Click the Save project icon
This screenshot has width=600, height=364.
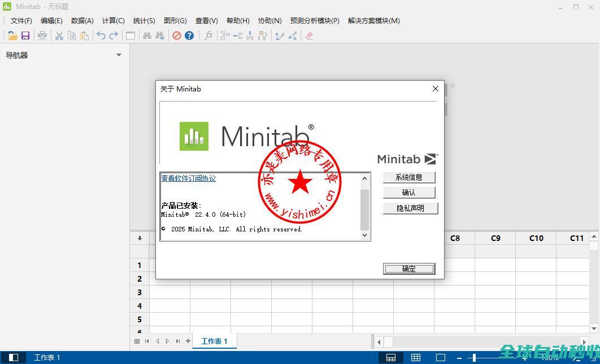tap(25, 36)
